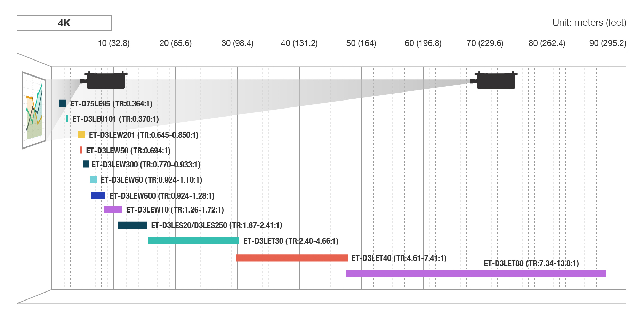Click the teal ET-D3LET30 range bar
This screenshot has width=644, height=320.
pos(194,241)
